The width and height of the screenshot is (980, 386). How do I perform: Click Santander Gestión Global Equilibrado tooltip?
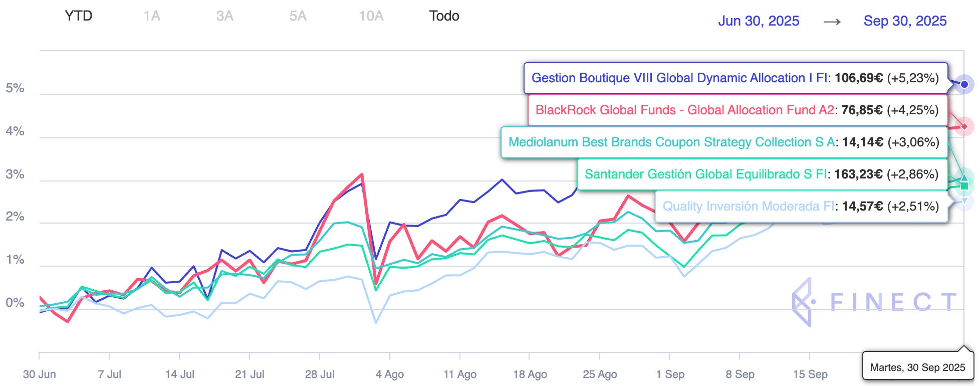pyautogui.click(x=763, y=174)
